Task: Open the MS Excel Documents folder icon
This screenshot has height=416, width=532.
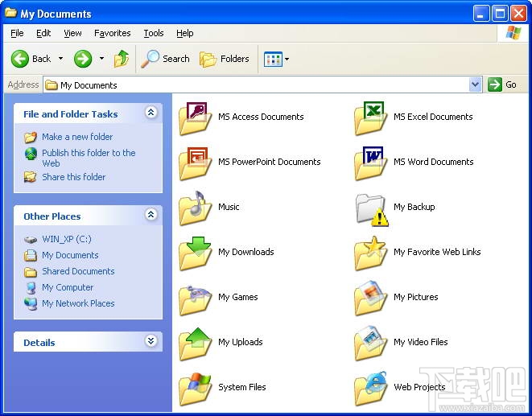Action: coord(370,117)
